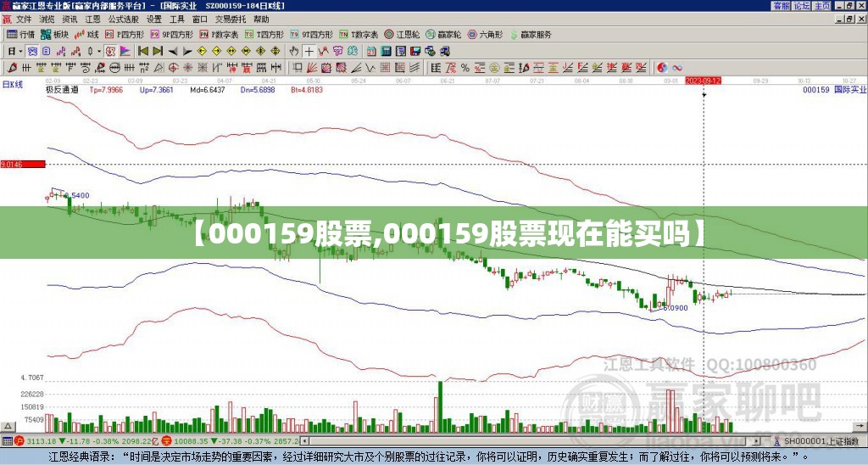This screenshot has height=465, width=868.
Task: Click the upward triangle button at chart bottom-left
Action: 8,426
